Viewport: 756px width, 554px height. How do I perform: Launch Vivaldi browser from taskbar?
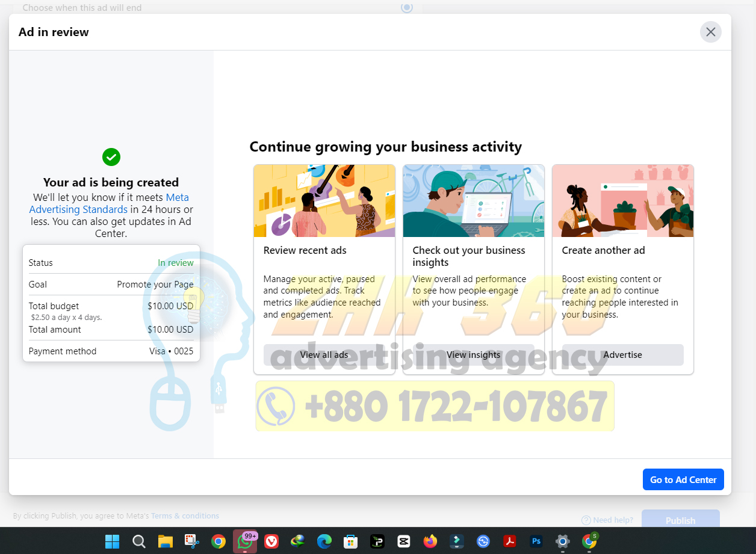[271, 541]
